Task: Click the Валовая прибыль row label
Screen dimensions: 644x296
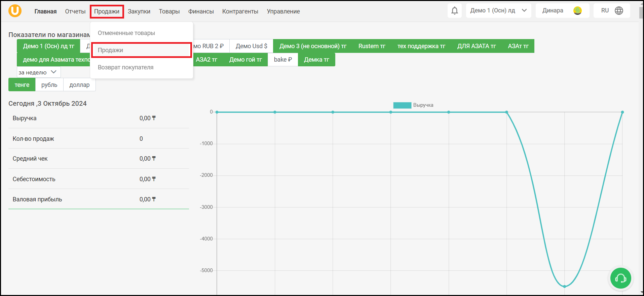Action: tap(37, 199)
